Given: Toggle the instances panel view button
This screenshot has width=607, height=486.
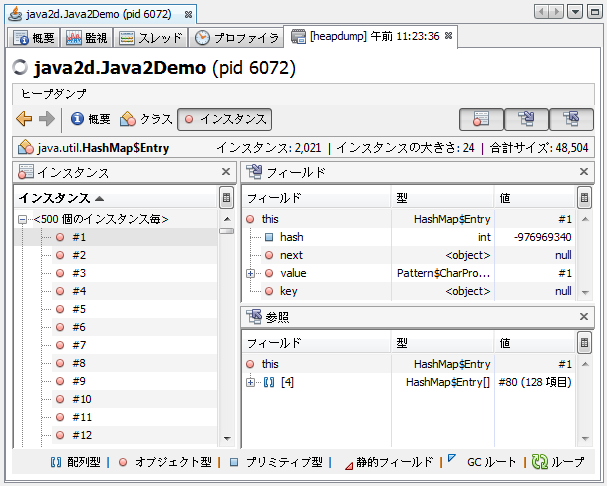Looking at the screenshot, I should (481, 119).
